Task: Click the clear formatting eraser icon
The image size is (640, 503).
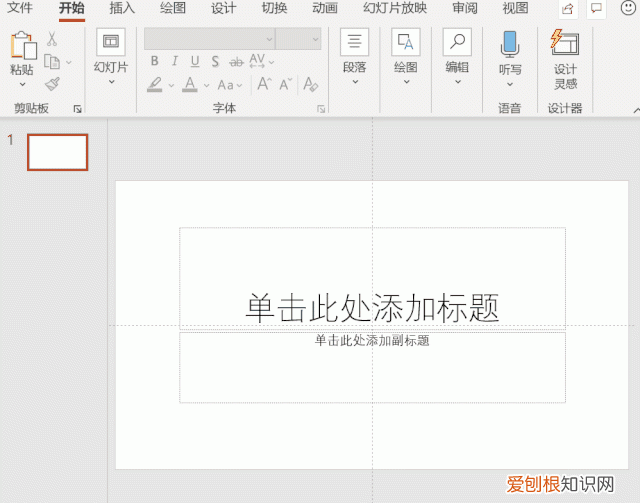Action: (311, 85)
